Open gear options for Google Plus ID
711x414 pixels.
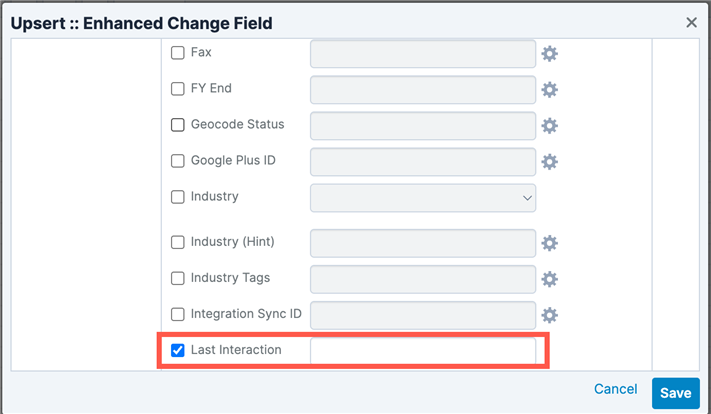tap(549, 162)
